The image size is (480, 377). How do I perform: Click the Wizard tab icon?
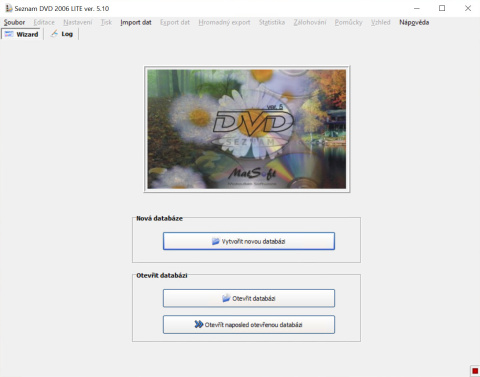tap(9, 34)
